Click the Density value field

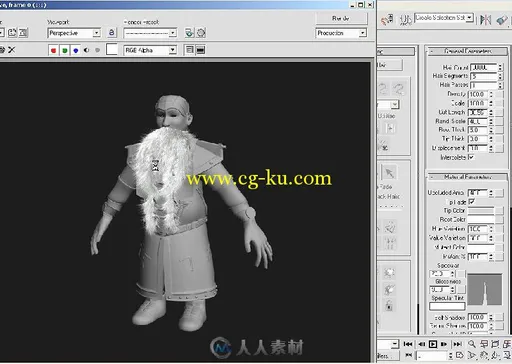(x=478, y=94)
